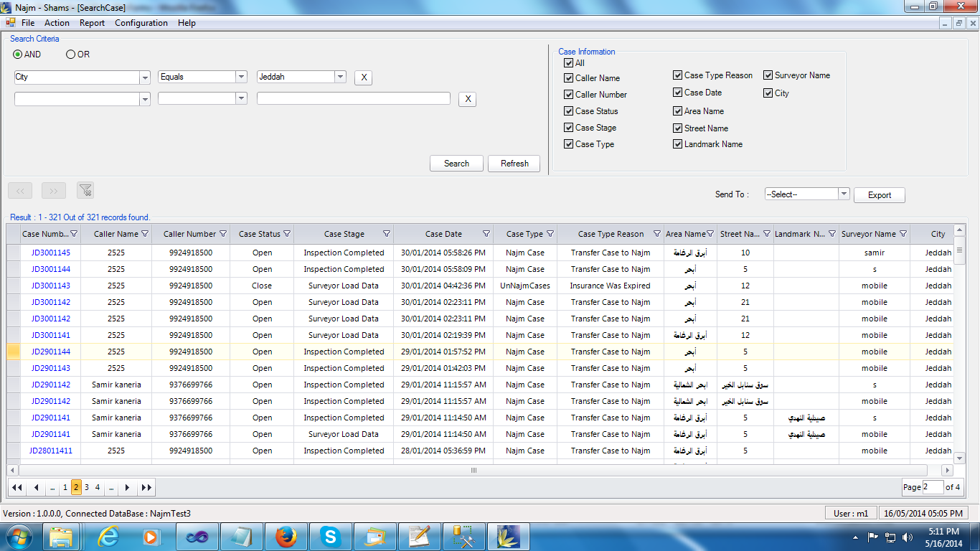Go to results page 4

[98, 488]
